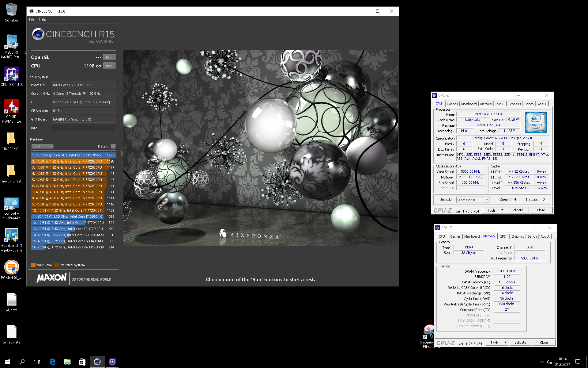Click the orange Your Score legend swatch
The width and height of the screenshot is (588, 368).
[33, 265]
